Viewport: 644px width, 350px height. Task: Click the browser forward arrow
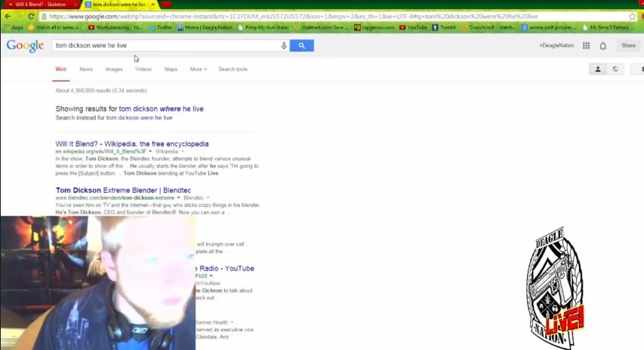tap(19, 17)
